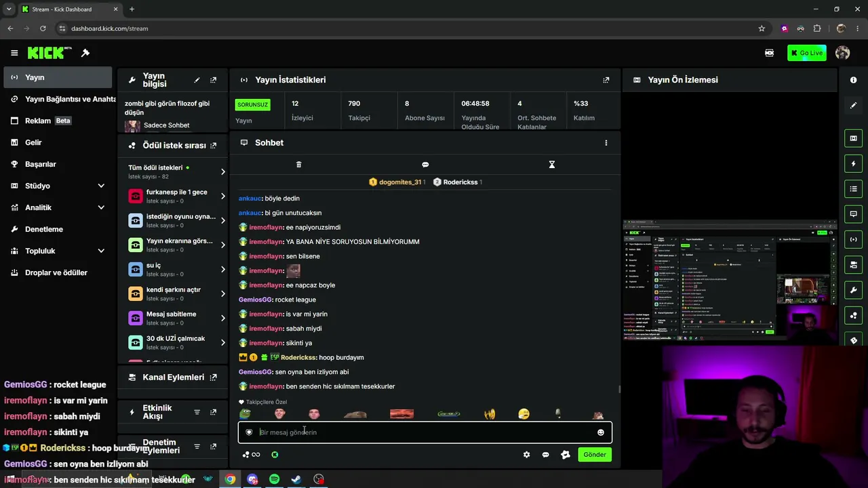Pop out the Yayın bilgisi panel

point(214,80)
